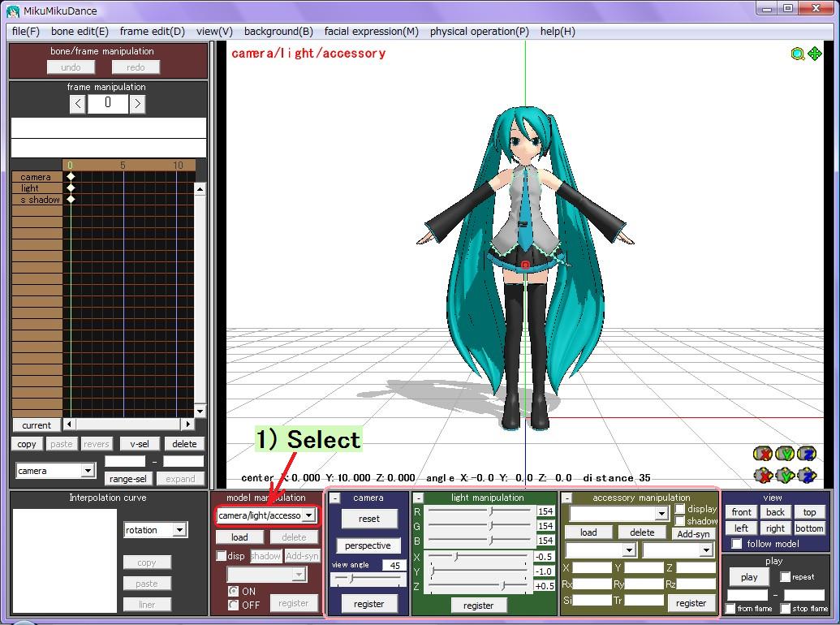Viewport: 840px width, 625px height.
Task: Click the accessory Rx input field
Action: pyautogui.click(x=592, y=584)
